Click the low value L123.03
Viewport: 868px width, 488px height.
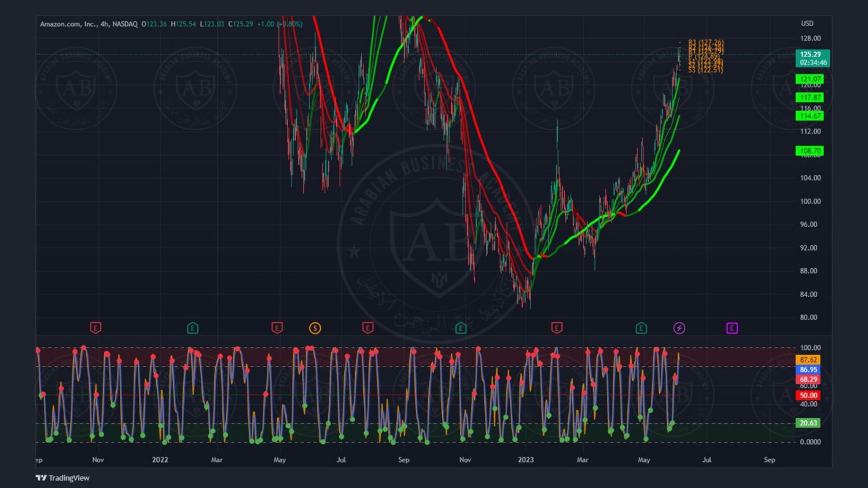point(212,24)
